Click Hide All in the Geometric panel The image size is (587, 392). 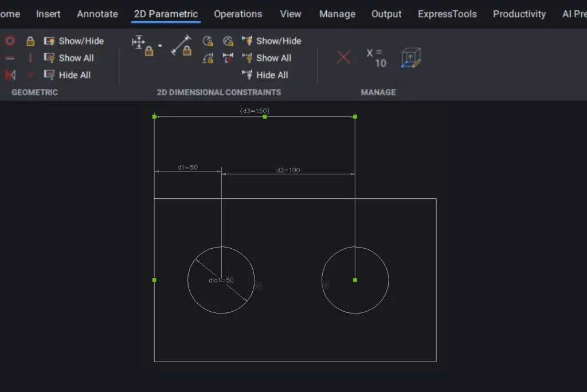68,75
